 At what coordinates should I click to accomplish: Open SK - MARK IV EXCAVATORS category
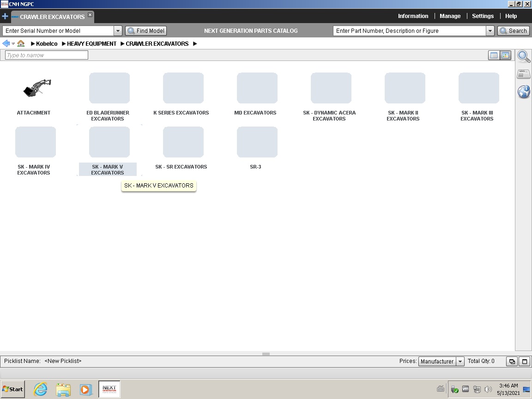(x=36, y=142)
